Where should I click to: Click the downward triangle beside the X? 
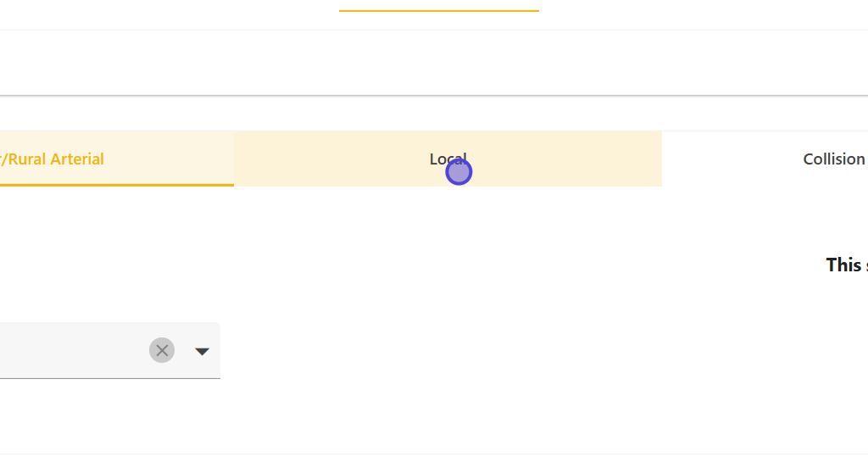tap(202, 351)
